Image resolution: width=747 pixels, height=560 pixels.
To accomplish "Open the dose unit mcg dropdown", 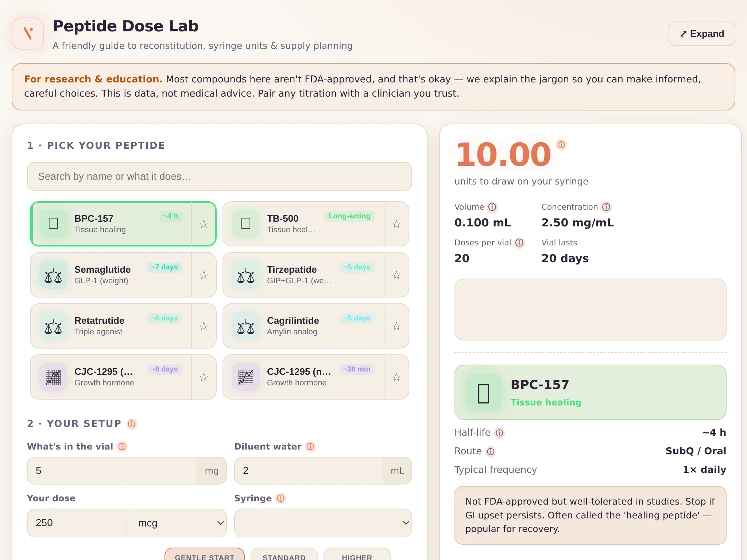I will coord(177,523).
